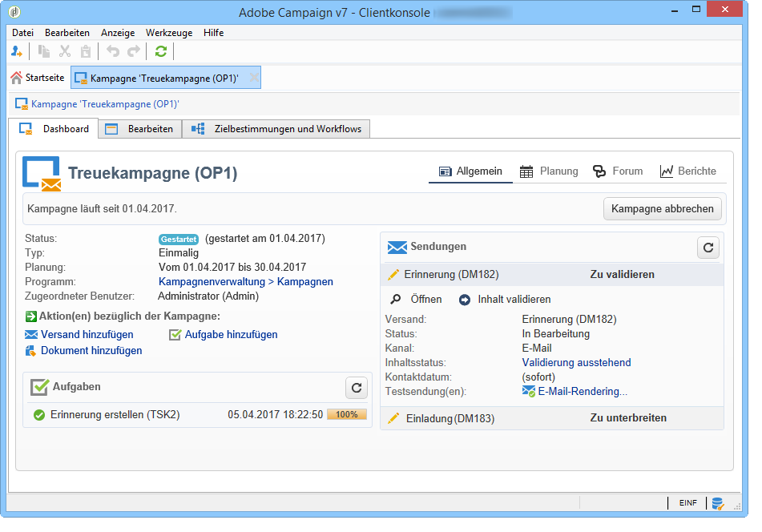This screenshot has height=532, width=762.
Task: Click the Kampagne abbrechen button
Action: click(x=663, y=209)
